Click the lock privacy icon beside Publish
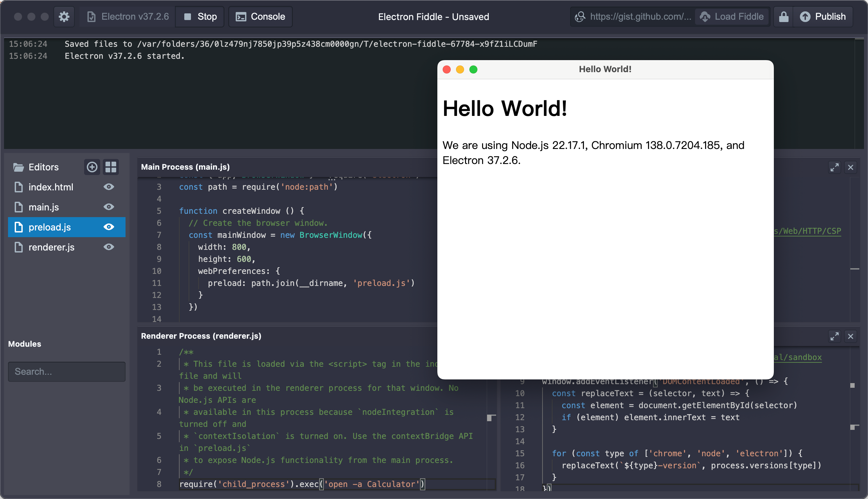This screenshot has height=499, width=868. (784, 16)
